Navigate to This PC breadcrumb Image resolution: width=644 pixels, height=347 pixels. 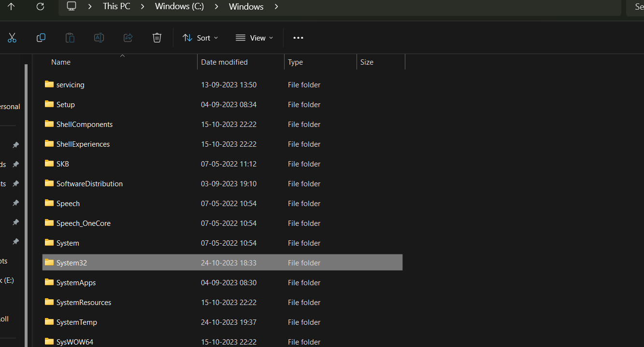[116, 7]
